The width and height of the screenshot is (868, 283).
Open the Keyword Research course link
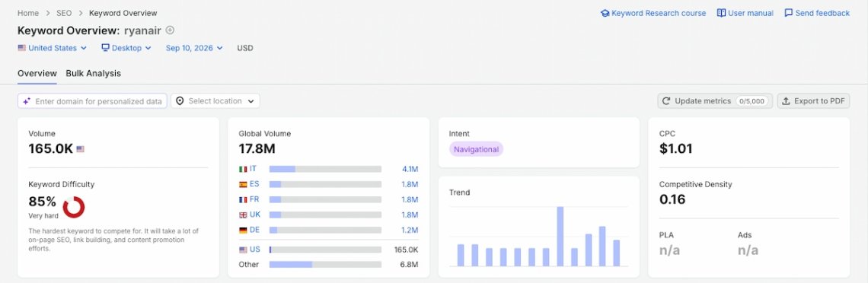click(x=653, y=13)
